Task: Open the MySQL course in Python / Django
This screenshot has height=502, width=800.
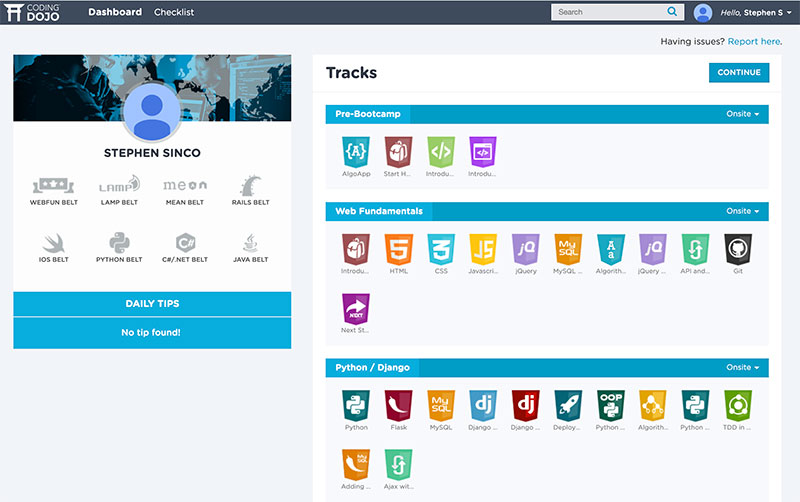Action: 441,406
